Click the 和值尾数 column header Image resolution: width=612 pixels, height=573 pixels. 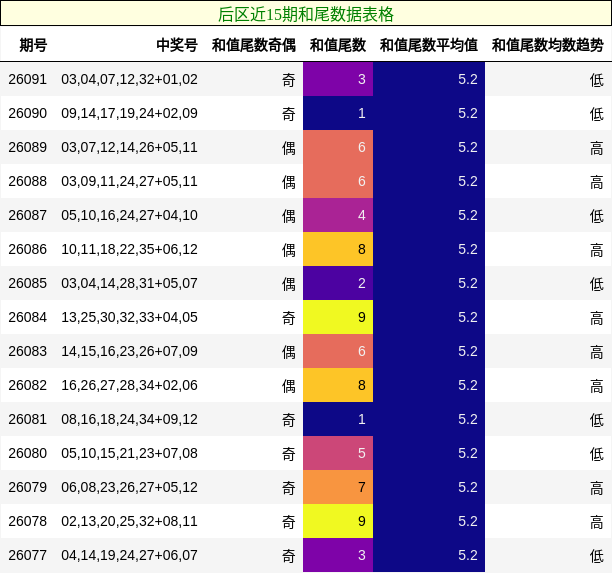tap(338, 45)
